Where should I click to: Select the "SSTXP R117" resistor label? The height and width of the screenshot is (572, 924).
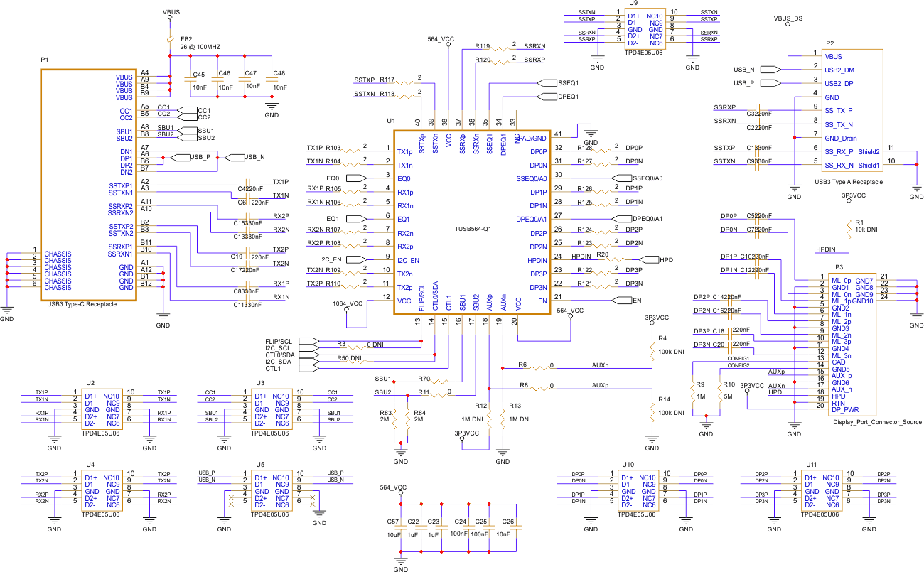(374, 80)
